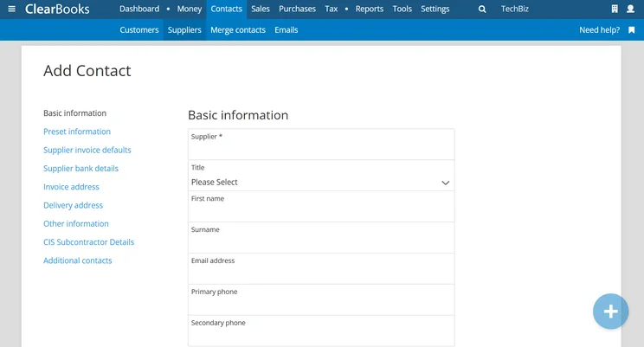
Task: Jump to Invoice address section
Action: 71,187
